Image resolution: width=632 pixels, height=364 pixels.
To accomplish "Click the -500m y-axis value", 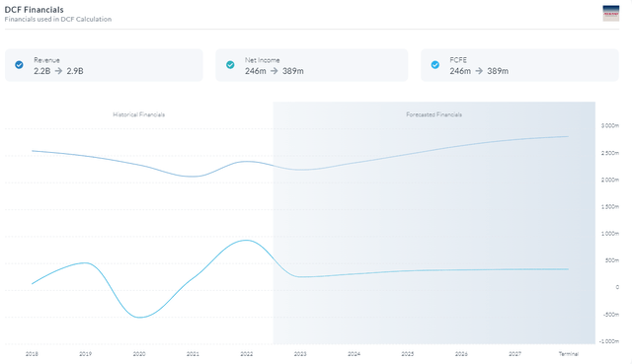I will tap(611, 315).
